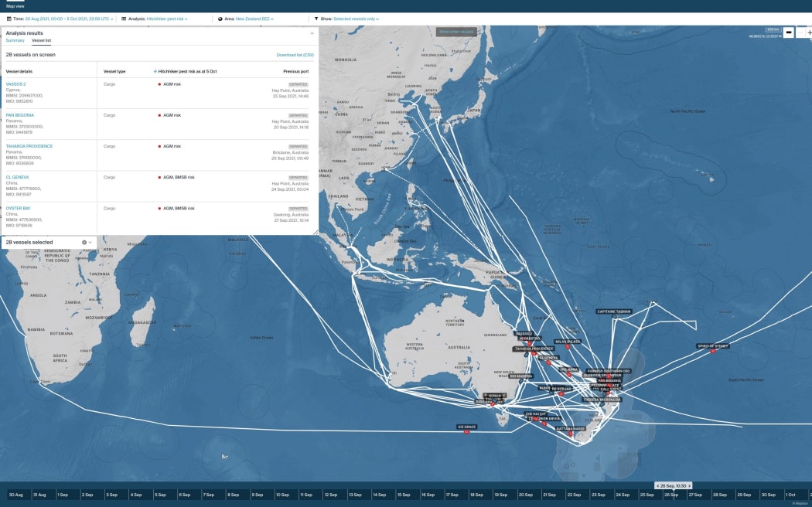
Task: Jump to 15 Sep on the timeline
Action: [404, 495]
